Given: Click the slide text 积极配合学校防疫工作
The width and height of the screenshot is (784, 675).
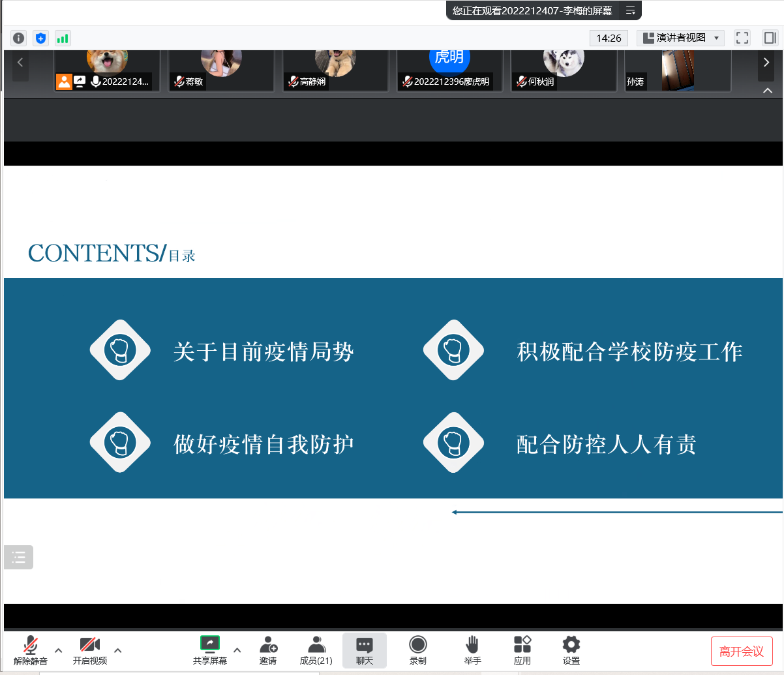Looking at the screenshot, I should coord(629,352).
